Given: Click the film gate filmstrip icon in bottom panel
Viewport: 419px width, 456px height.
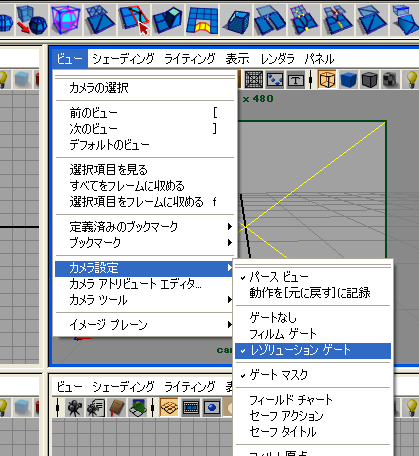Looking at the screenshot, I should click(x=191, y=407).
